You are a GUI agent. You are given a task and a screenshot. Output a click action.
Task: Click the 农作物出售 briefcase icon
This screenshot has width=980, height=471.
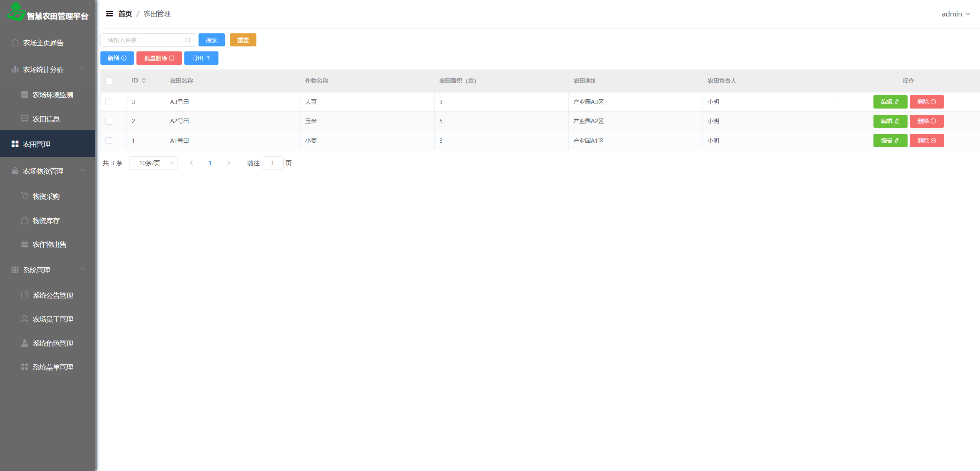click(25, 244)
